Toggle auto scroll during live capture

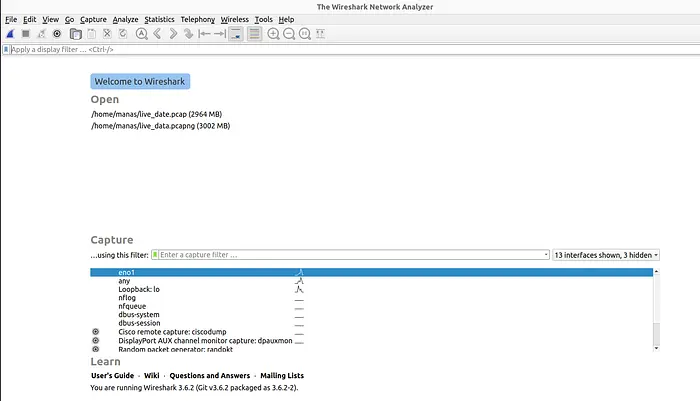[x=236, y=34]
